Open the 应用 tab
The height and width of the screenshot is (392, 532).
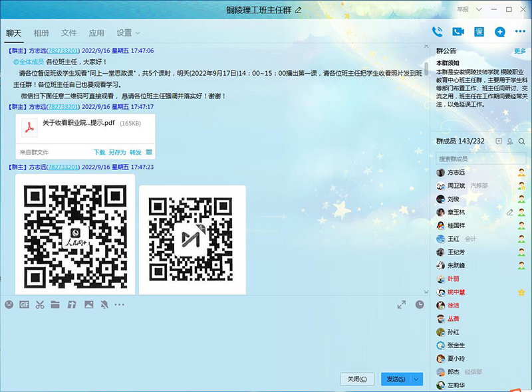point(96,33)
